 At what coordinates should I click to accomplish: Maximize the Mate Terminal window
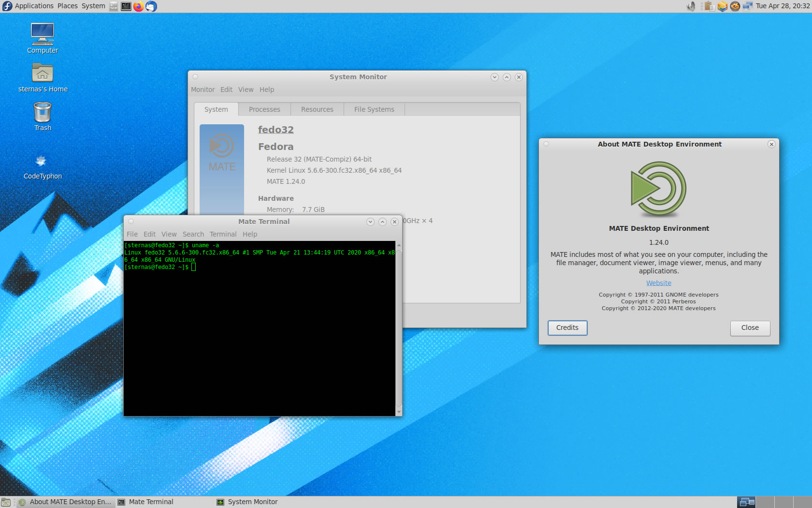[382, 222]
